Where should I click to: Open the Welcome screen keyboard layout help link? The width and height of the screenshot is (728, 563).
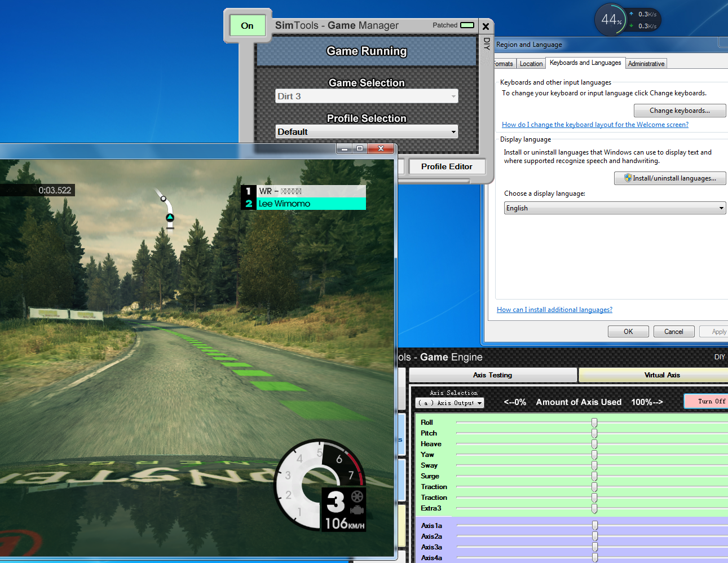(595, 125)
